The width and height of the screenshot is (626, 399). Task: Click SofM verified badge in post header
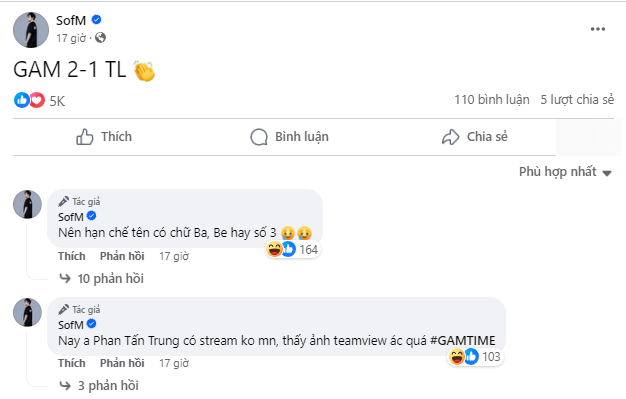click(96, 19)
